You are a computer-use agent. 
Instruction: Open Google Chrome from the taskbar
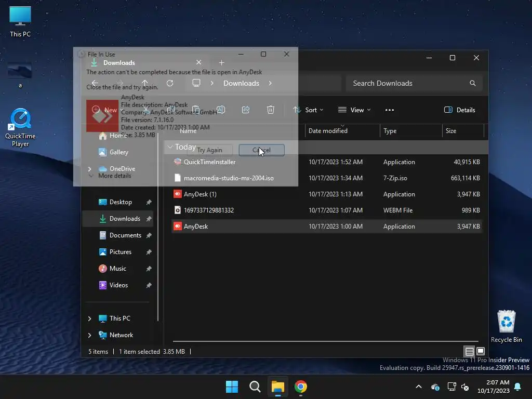coord(301,387)
